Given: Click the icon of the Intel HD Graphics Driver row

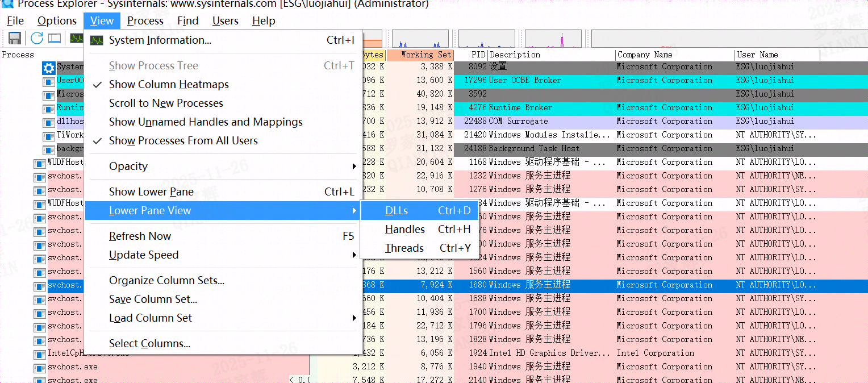Looking at the screenshot, I should pyautogui.click(x=40, y=354).
